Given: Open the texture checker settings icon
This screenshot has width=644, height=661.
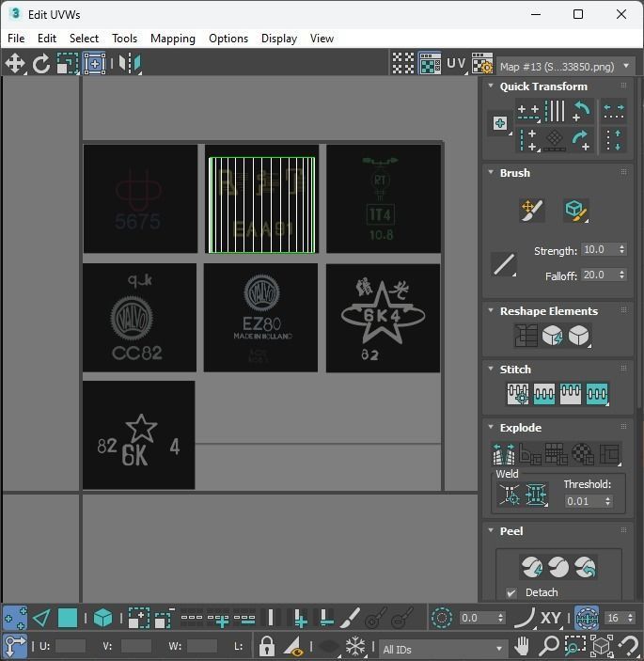Looking at the screenshot, I should [482, 63].
